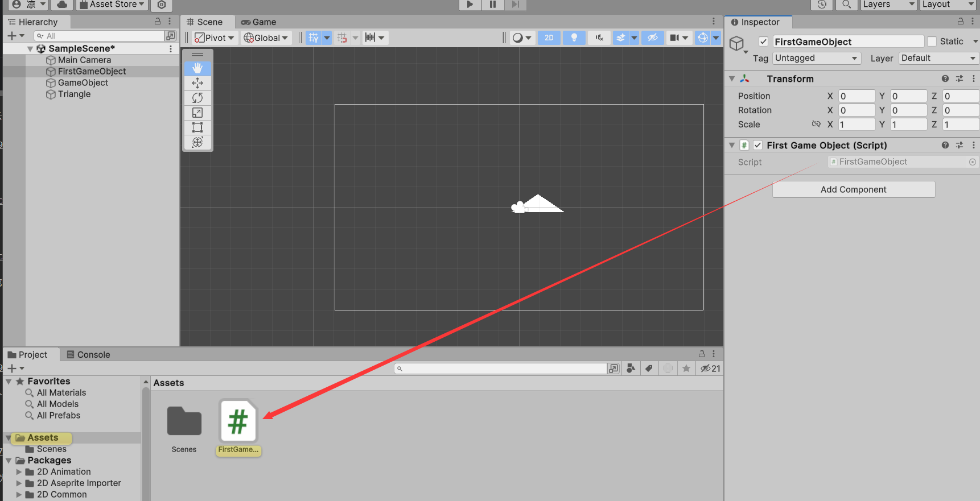This screenshot has width=980, height=501.
Task: Enable the Static checkbox
Action: 932,42
